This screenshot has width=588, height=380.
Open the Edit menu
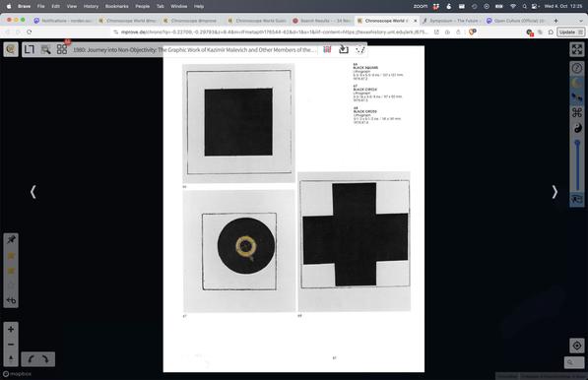tap(55, 6)
